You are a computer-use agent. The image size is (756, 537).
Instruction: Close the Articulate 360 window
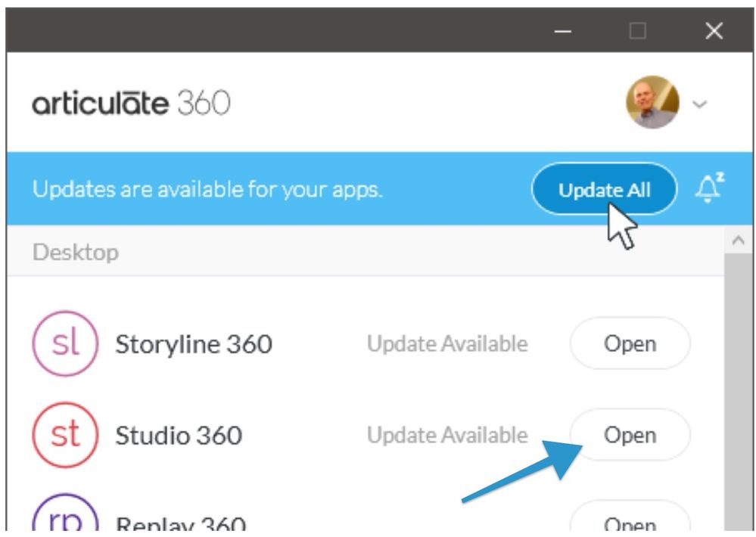[x=714, y=31]
